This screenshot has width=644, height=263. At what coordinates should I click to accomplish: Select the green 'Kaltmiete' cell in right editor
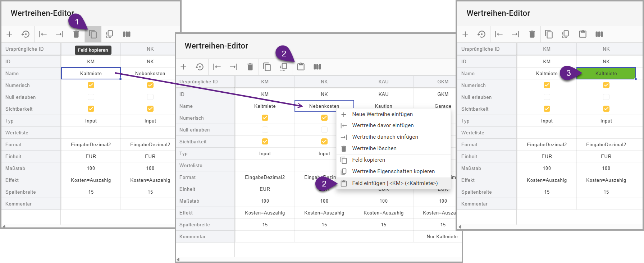pos(606,73)
